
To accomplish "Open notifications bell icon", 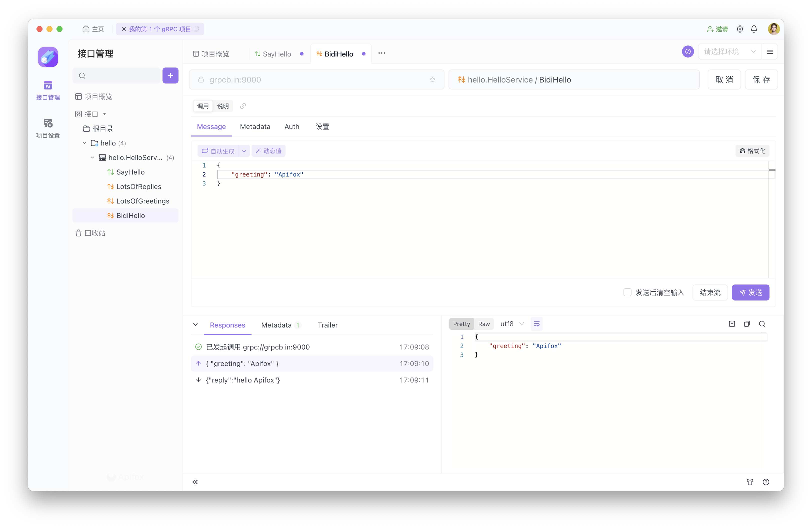I will 754,29.
